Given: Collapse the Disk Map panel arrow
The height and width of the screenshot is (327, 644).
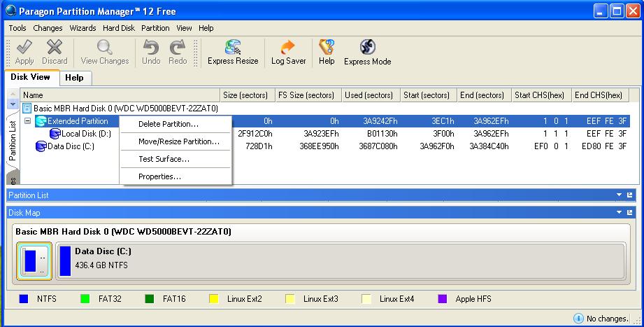Looking at the screenshot, I should [619, 211].
